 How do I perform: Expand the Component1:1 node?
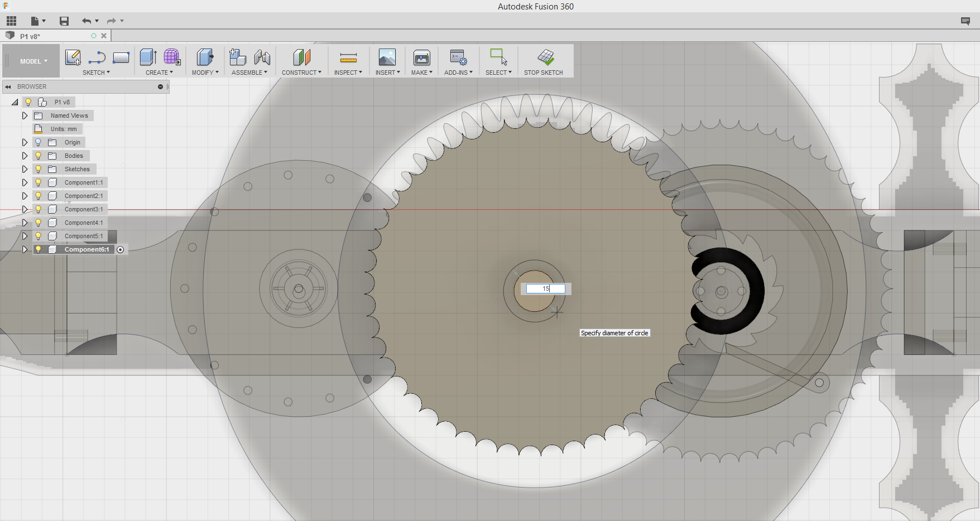click(25, 182)
